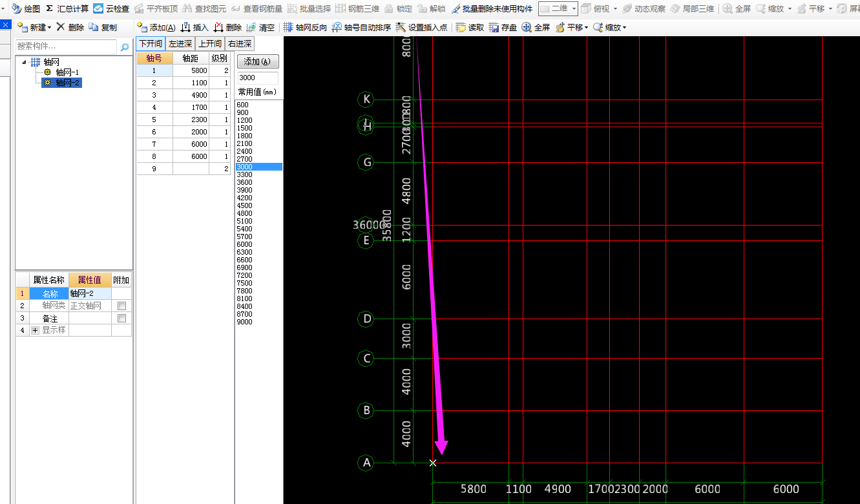Click 设置插入点 set insertion point

[x=421, y=28]
